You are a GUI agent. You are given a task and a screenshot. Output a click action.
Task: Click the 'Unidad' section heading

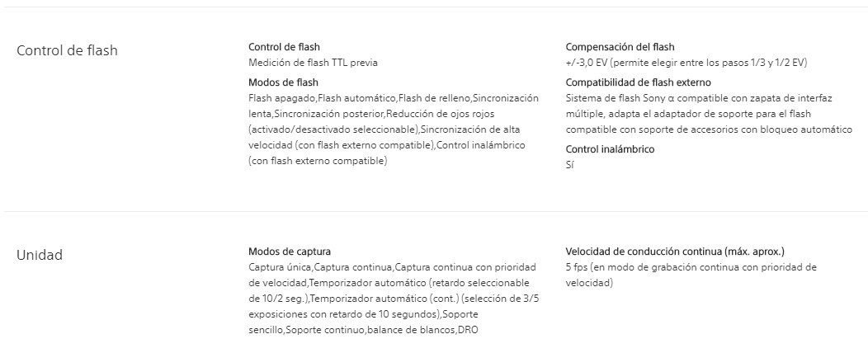point(40,255)
